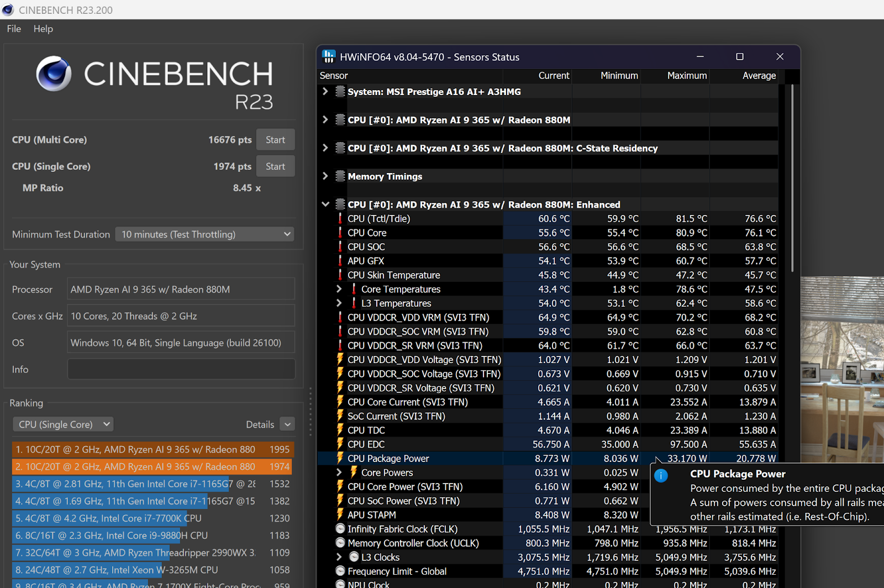Click the lightning icon for CPU Core Current
The width and height of the screenshot is (884, 588).
340,402
